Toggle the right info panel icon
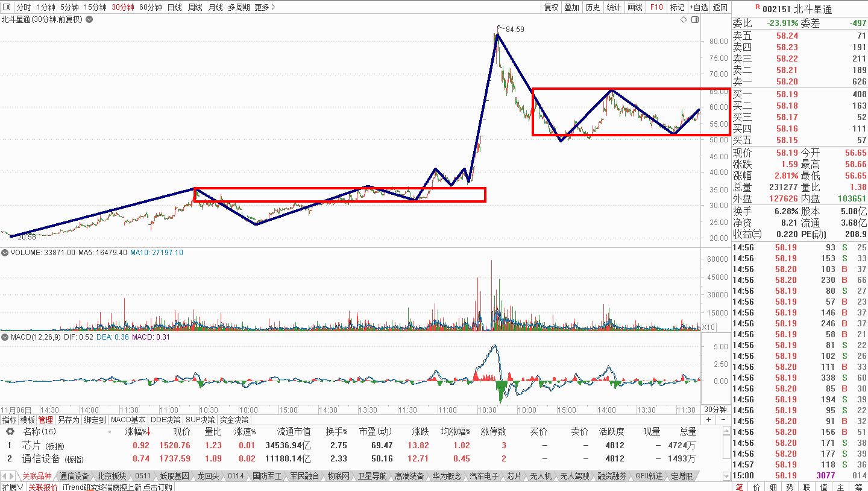 click(696, 19)
